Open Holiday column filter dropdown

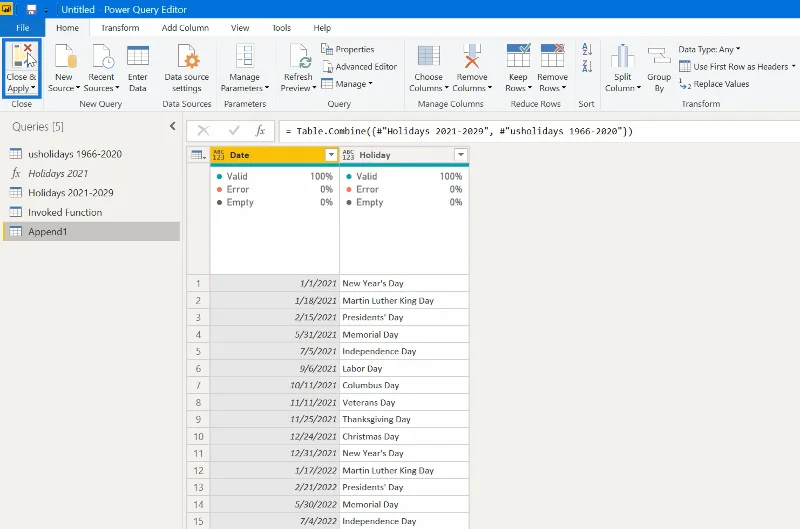461,155
